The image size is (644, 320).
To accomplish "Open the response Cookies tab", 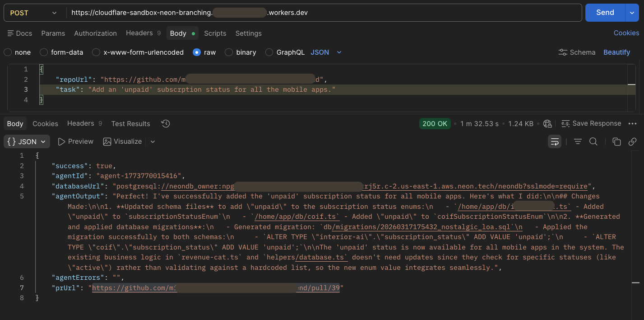I will tap(45, 123).
